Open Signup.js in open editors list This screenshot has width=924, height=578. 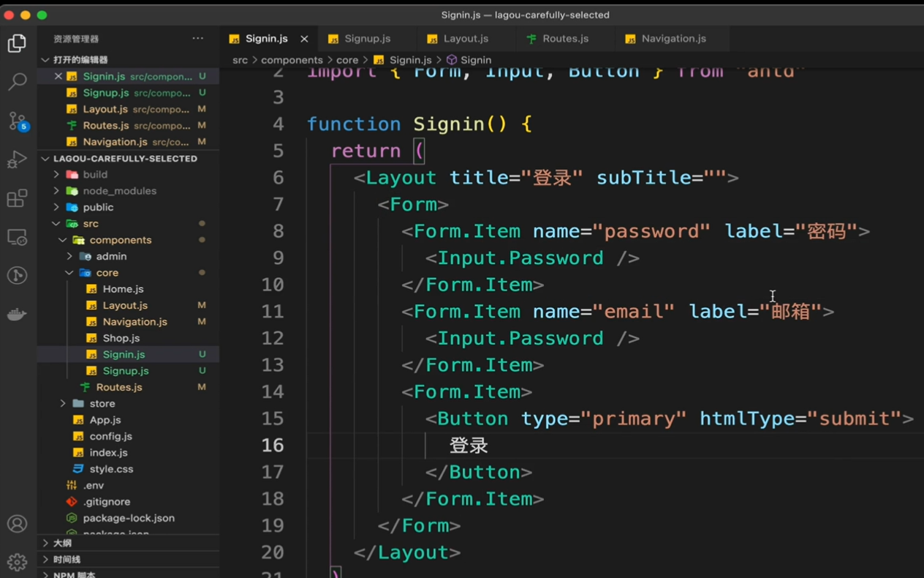pyautogui.click(x=106, y=93)
